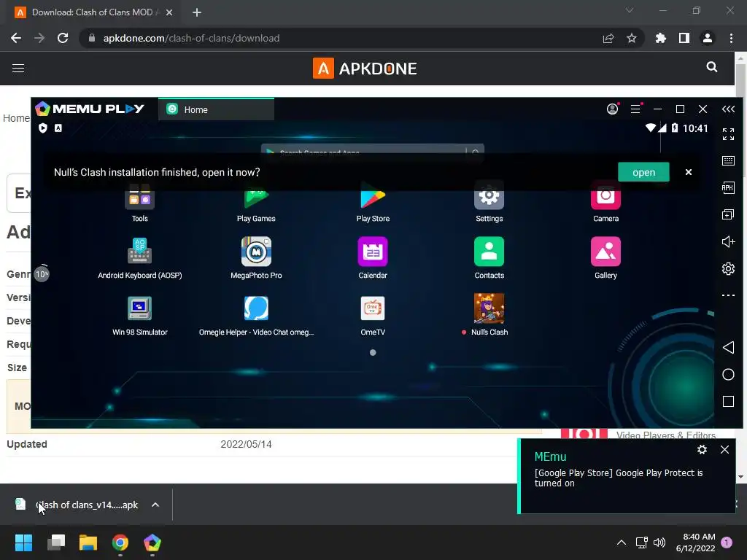Image resolution: width=747 pixels, height=560 pixels.
Task: Click the taskbar volume icon
Action: click(659, 542)
